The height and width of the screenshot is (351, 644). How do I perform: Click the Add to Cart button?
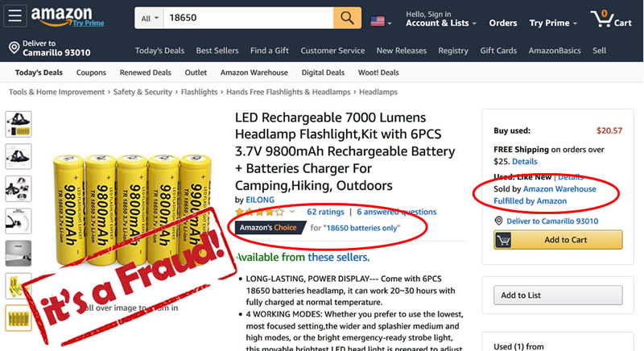pos(558,240)
